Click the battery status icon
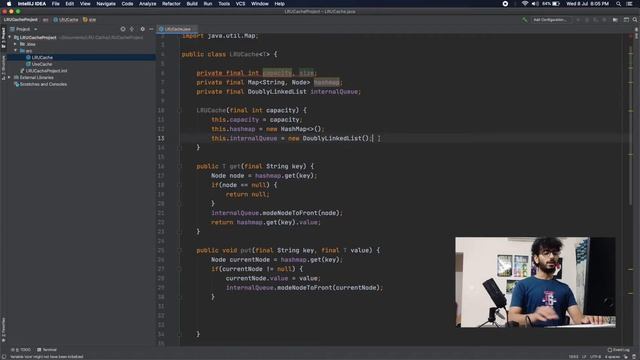The width and height of the screenshot is (640, 360). [556, 4]
